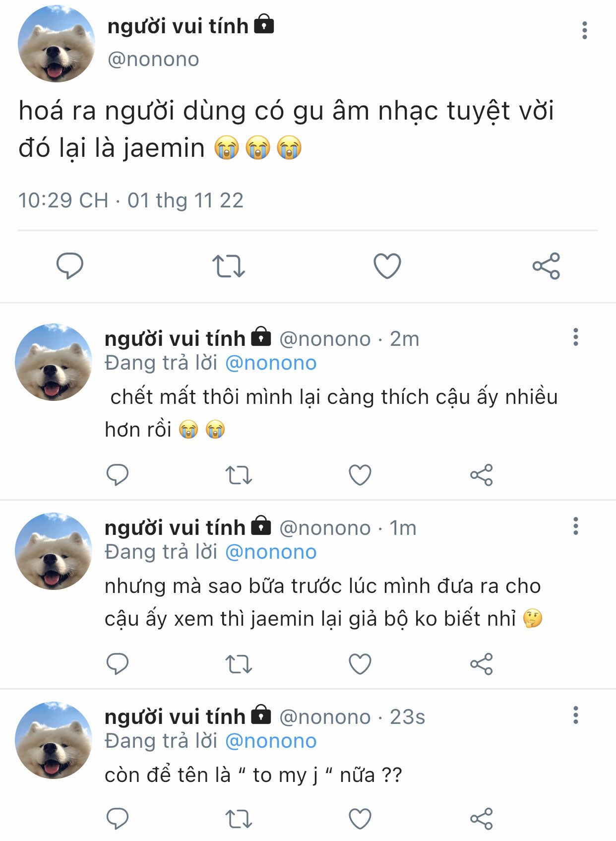
Task: Open the blue @nonono mention in the 2m reply
Action: pyautogui.click(x=271, y=363)
